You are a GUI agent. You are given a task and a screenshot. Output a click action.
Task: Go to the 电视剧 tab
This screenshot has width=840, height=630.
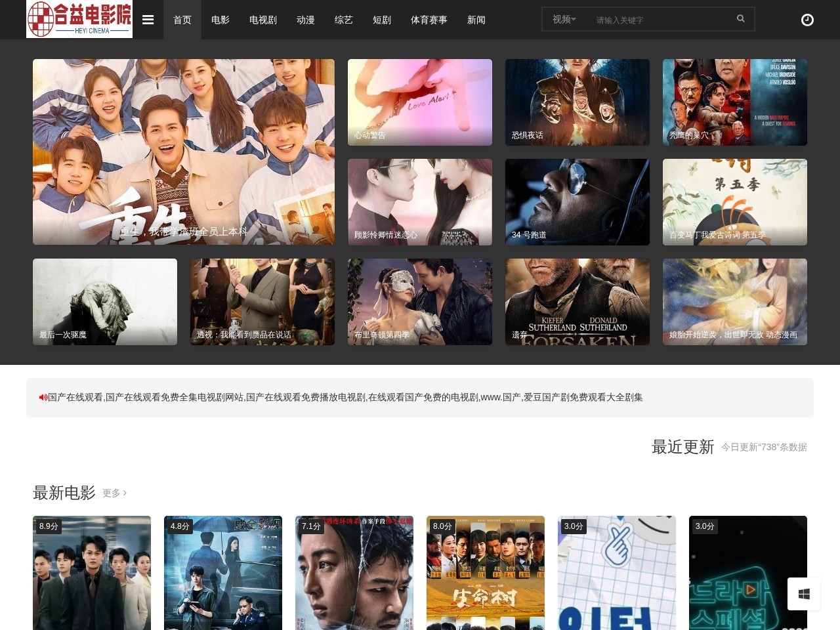pyautogui.click(x=263, y=20)
